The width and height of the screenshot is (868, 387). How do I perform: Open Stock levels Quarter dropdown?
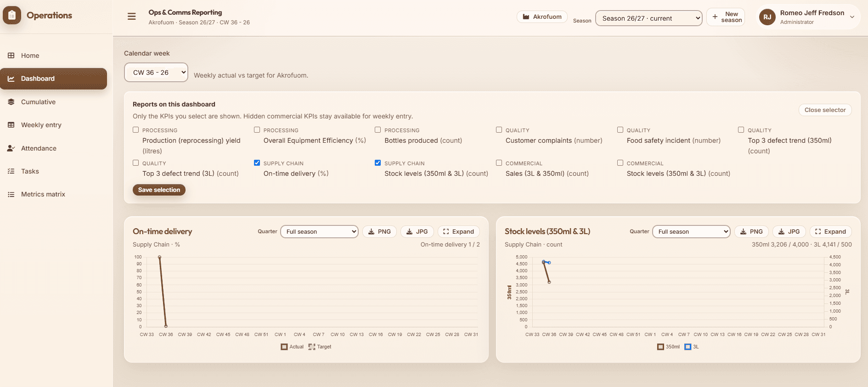[x=691, y=232]
